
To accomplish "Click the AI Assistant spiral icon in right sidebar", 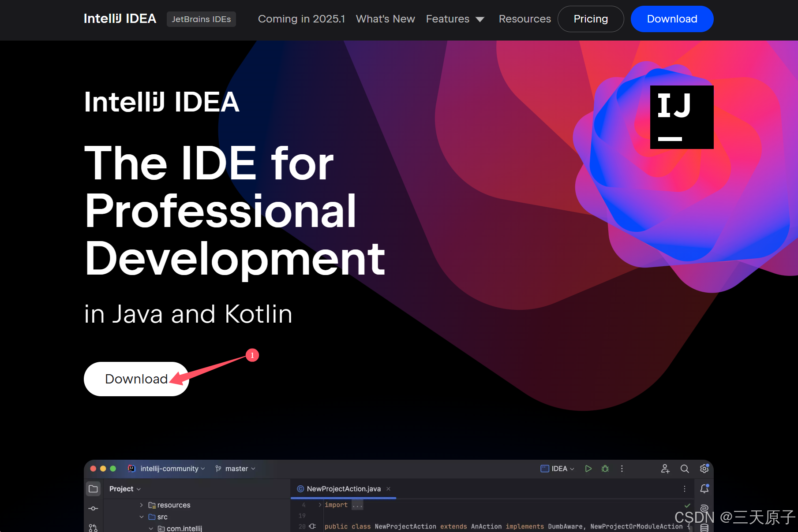I will pos(704,508).
